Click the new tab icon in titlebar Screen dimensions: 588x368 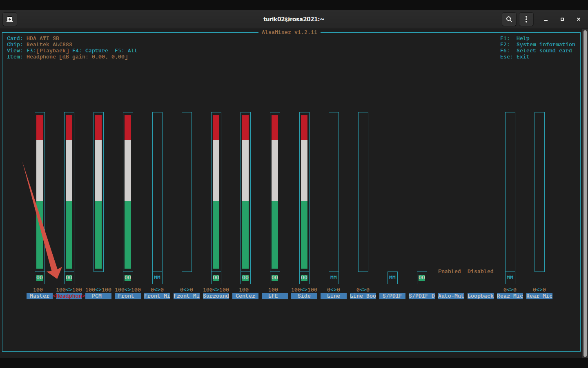[x=10, y=19]
